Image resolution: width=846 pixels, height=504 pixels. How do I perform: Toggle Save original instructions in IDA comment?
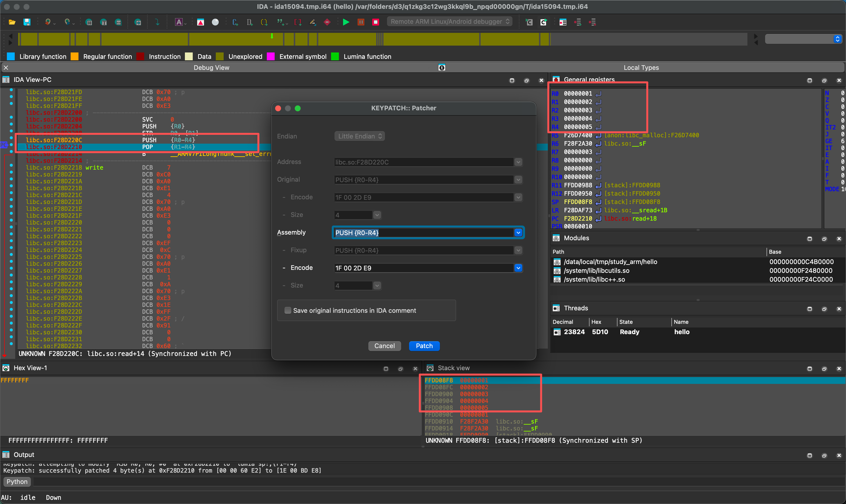click(x=288, y=310)
